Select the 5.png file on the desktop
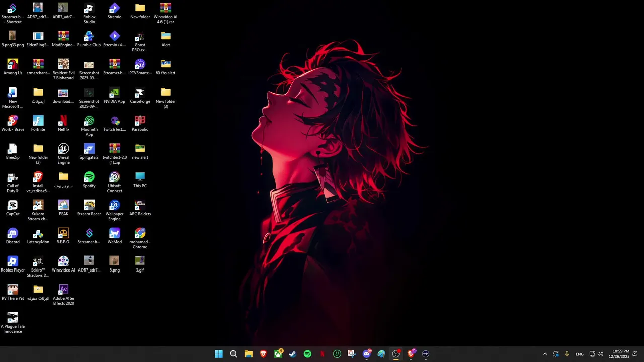Screen dimensions: 644x362 [114, 264]
